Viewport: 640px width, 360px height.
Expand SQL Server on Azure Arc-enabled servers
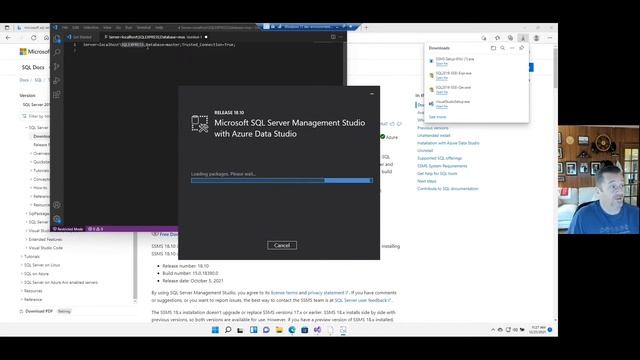click(x=60, y=282)
